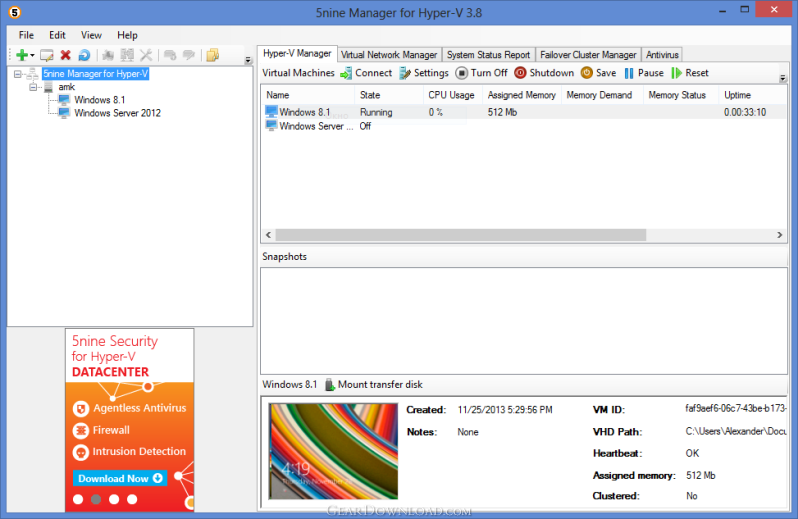Screen dimensions: 798x519
Task: Click the blue refresh icon
Action: [84, 55]
